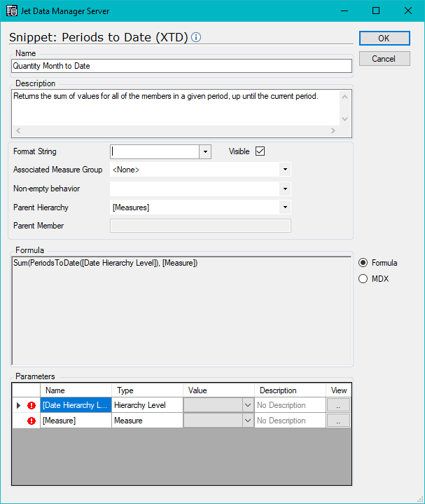Click the Jet Data Manager app icon
The width and height of the screenshot is (425, 504).
coord(12,11)
